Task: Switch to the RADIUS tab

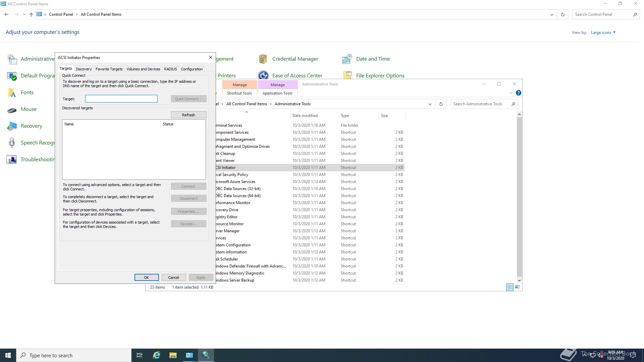Action: point(170,69)
